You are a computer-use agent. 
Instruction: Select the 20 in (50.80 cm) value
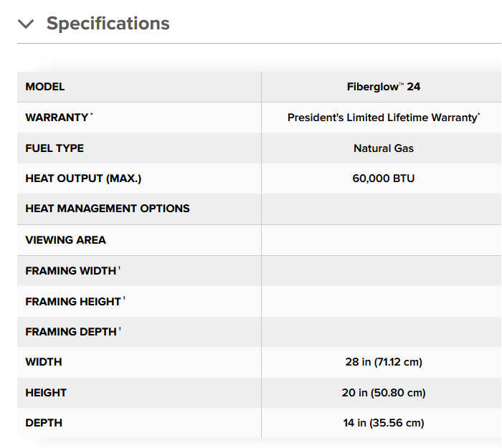click(383, 393)
